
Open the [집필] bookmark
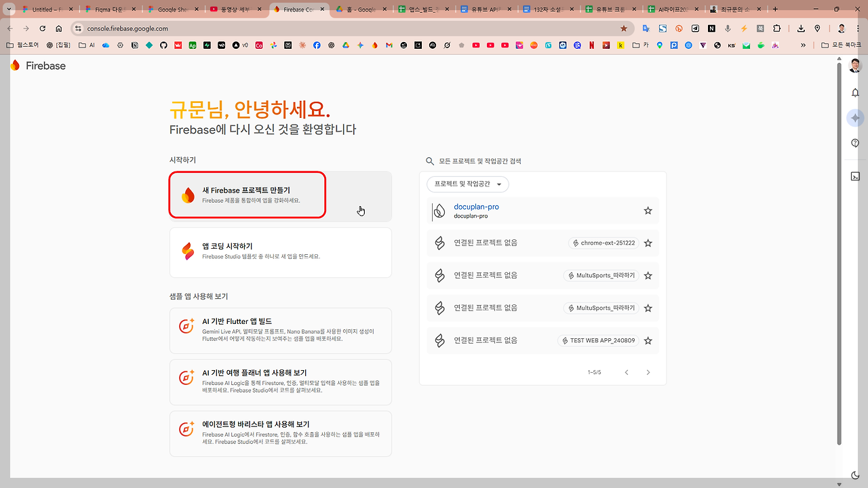click(60, 45)
